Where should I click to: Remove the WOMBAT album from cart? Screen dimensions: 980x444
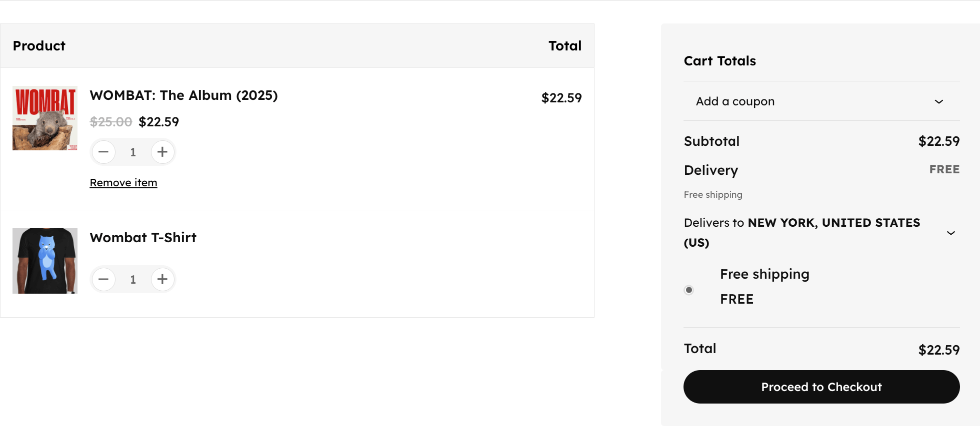coord(123,183)
